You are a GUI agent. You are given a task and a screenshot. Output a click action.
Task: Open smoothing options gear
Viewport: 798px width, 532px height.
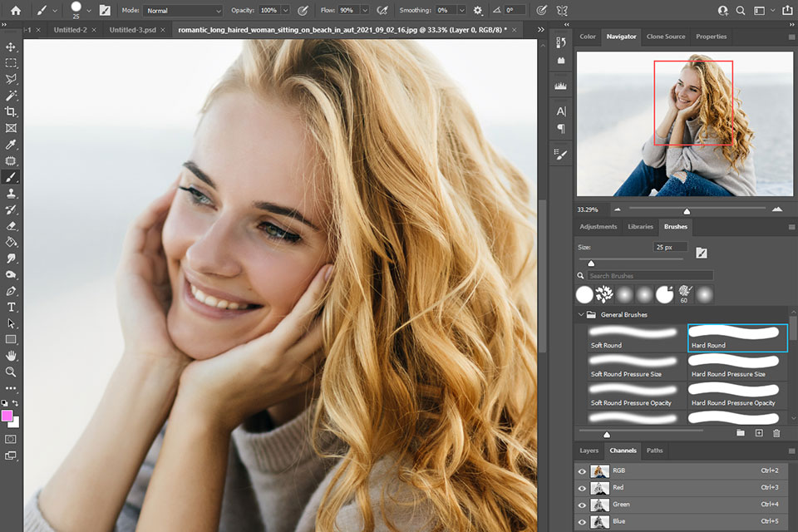coord(477,10)
